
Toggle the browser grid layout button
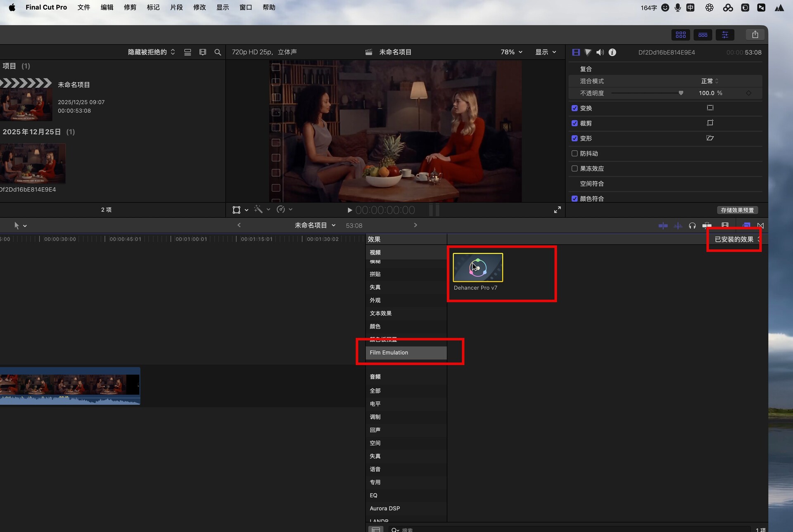coord(681,35)
